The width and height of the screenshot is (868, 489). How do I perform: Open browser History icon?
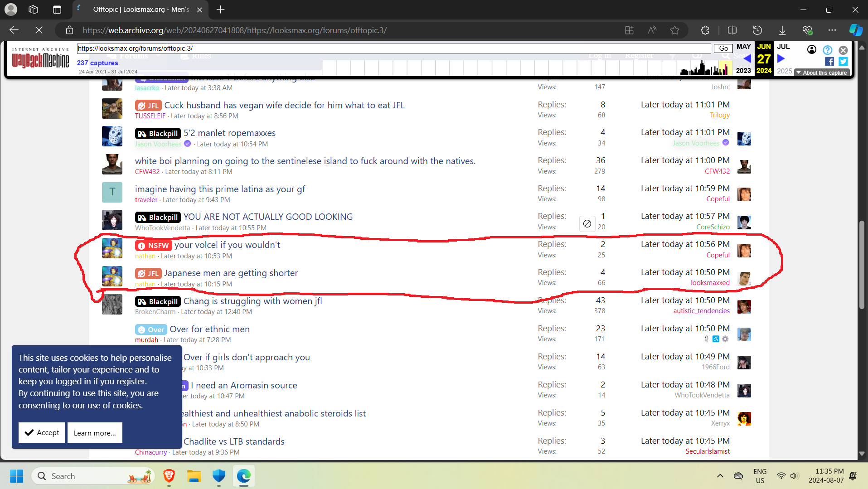[757, 30]
